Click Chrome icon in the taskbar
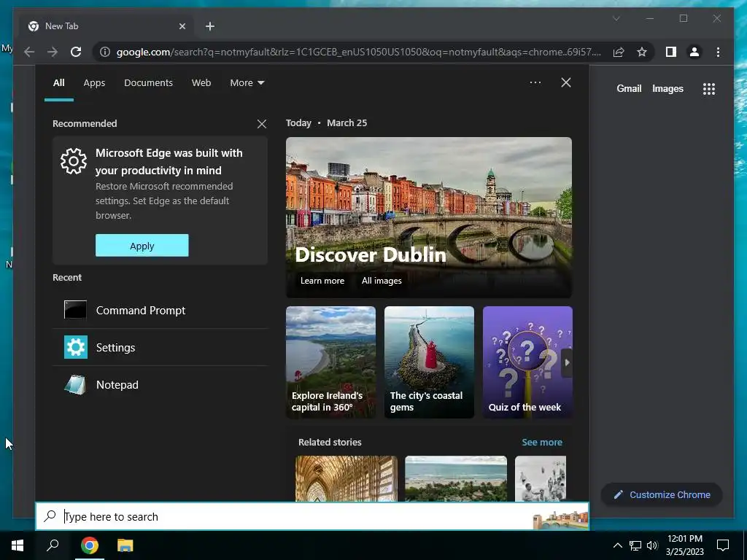Viewport: 747px width, 560px height. click(90, 545)
